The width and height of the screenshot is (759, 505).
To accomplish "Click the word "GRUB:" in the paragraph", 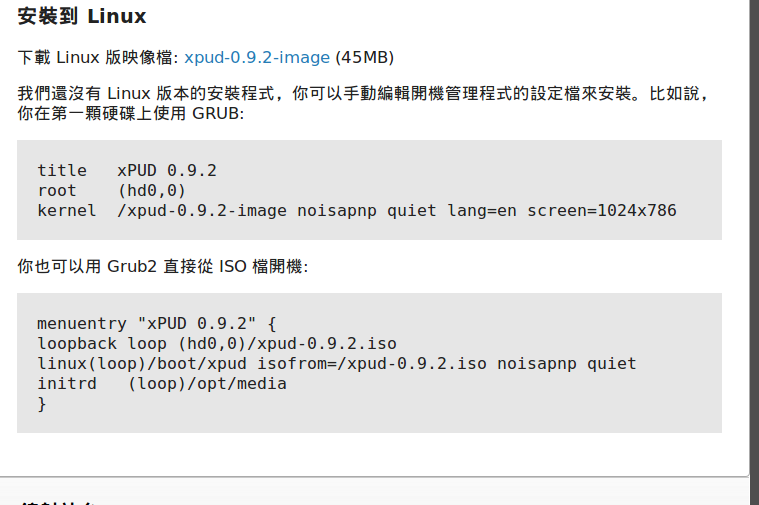I will pos(218,113).
